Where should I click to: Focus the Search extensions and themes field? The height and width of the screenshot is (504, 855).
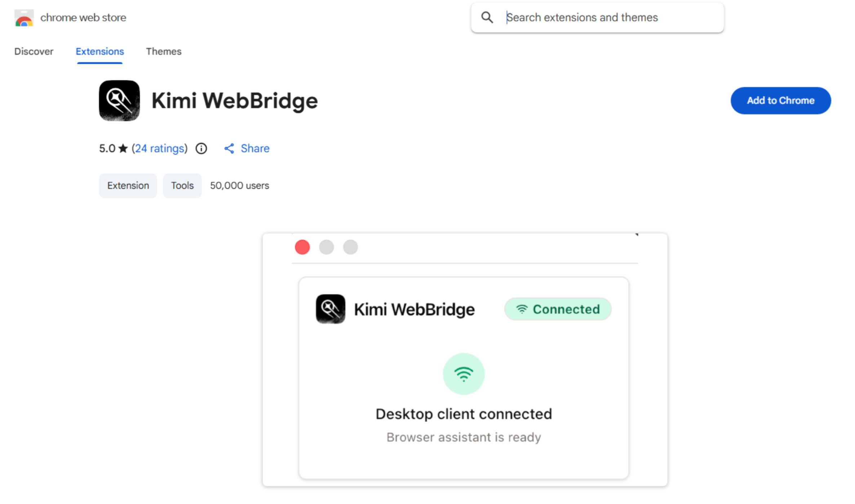click(597, 17)
